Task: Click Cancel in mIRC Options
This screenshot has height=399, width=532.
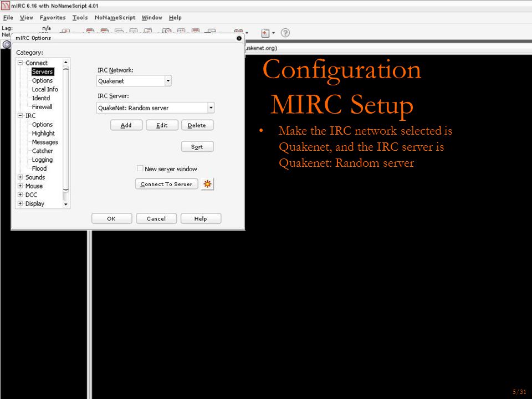Action: pos(156,218)
